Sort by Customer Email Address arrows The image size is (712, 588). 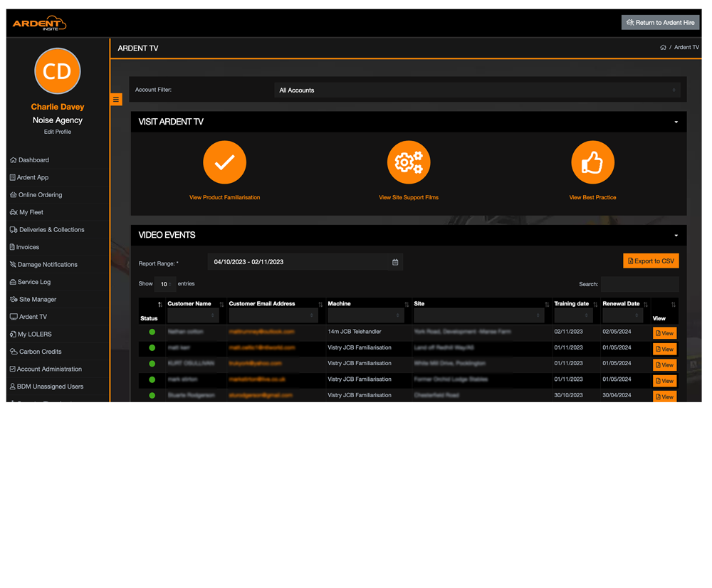coord(320,304)
